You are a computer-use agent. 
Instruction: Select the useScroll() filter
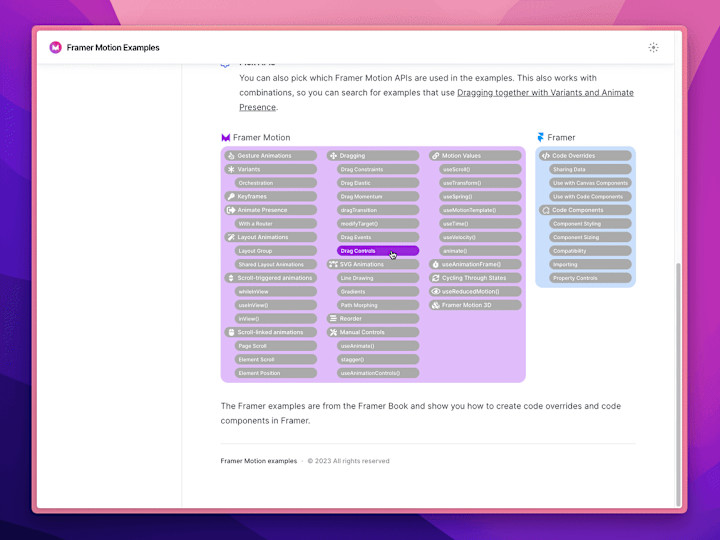click(480, 169)
